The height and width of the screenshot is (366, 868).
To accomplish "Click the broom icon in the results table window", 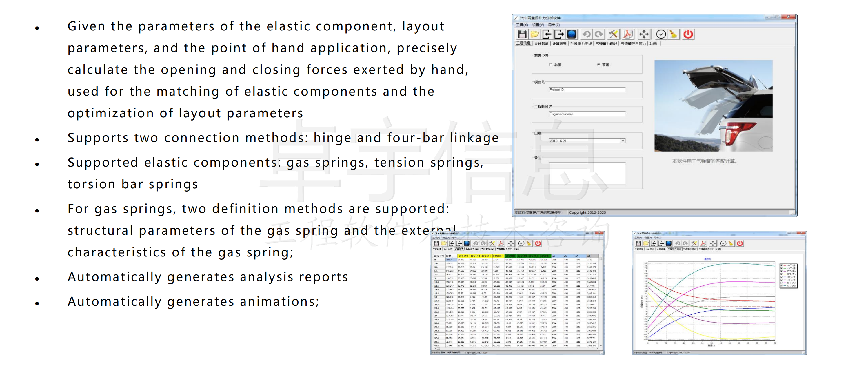I will 529,244.
